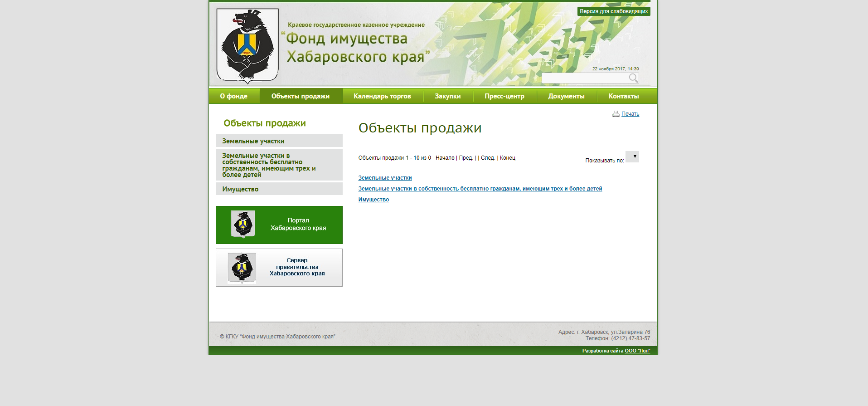Expand the Показывать по dropdown
The height and width of the screenshot is (406, 868).
[x=632, y=157]
